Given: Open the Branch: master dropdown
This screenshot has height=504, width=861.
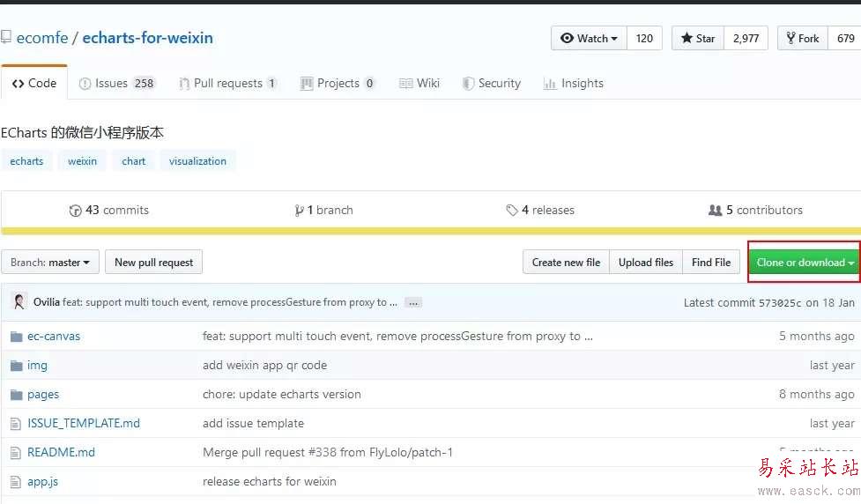Looking at the screenshot, I should click(50, 263).
